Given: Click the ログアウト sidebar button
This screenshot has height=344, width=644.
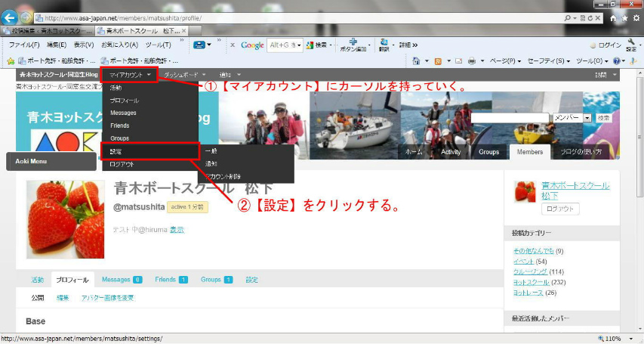Looking at the screenshot, I should [x=560, y=209].
